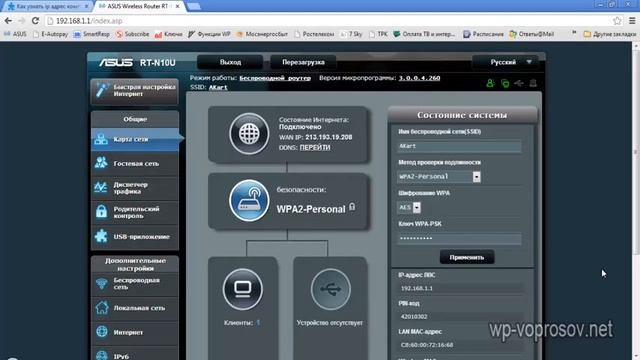Click the SSID name input field
Screen dimensions: 640x360
(459, 146)
